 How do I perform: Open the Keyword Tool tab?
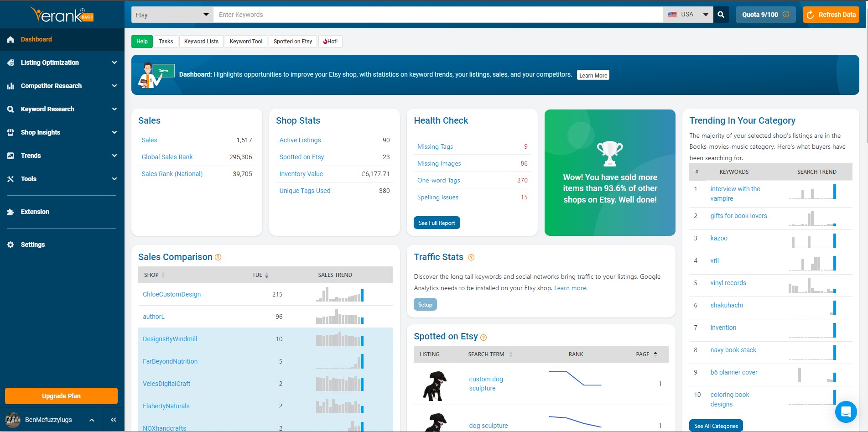246,42
